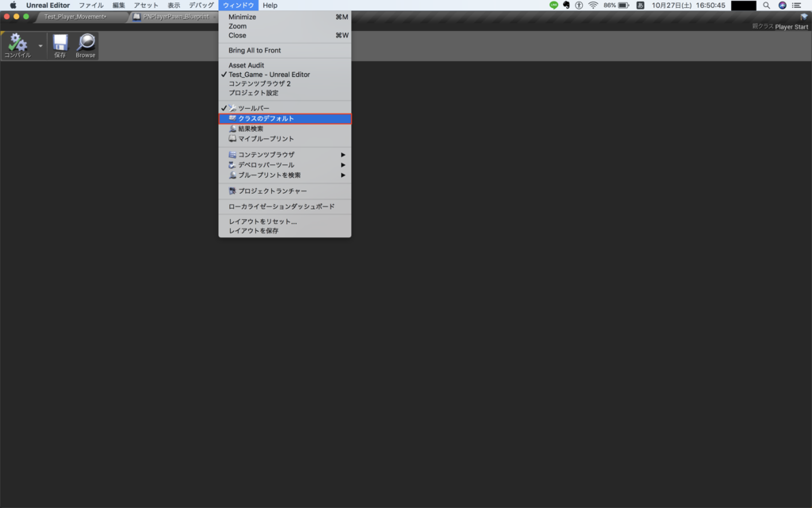
Task: Click the icon at right of tab bar
Action: pyautogui.click(x=804, y=17)
